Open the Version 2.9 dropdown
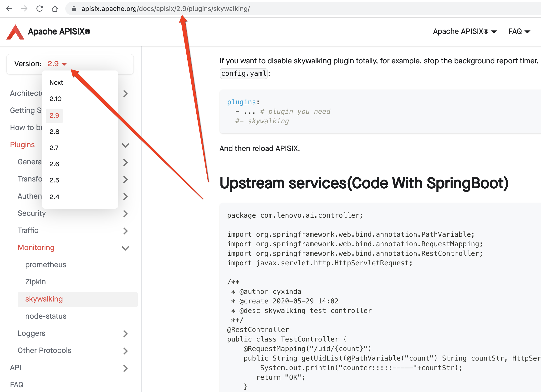 [x=57, y=64]
